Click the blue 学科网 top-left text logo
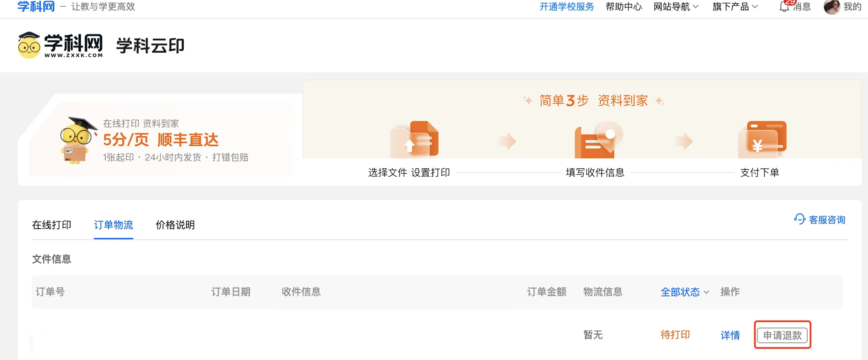Screen dimensions: 868x360 point(36,7)
